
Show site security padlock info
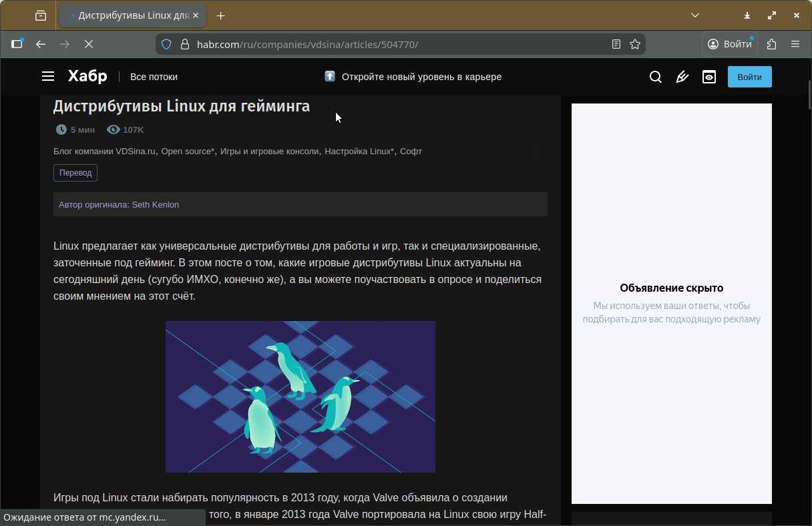185,44
